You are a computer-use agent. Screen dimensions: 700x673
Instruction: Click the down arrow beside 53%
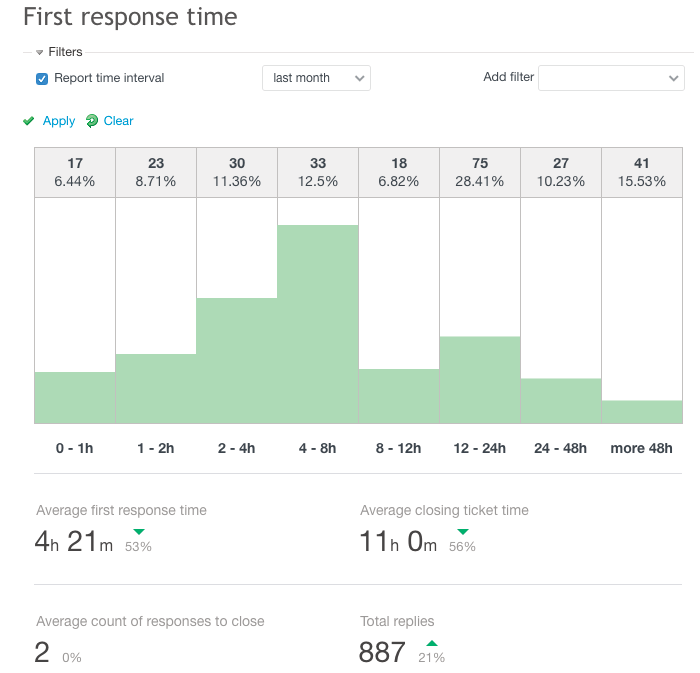coord(138,532)
